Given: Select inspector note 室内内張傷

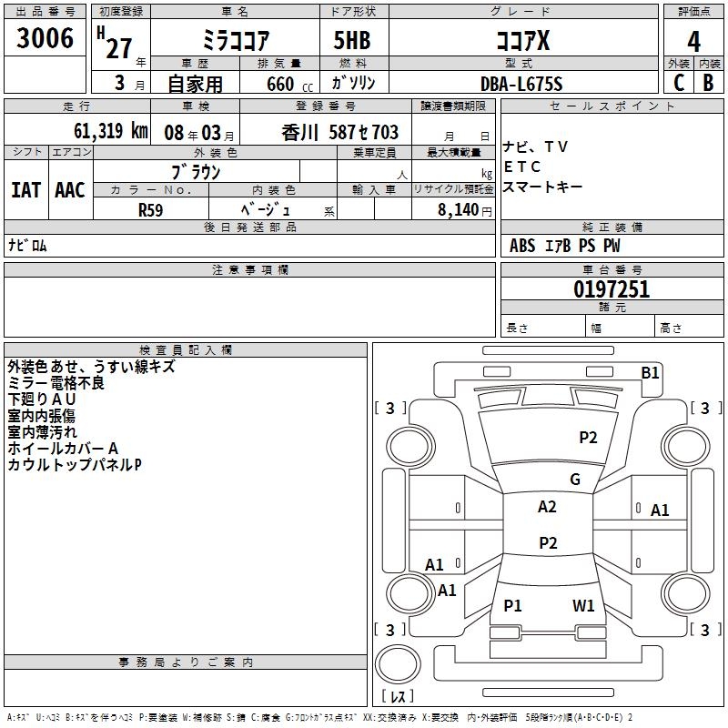Looking at the screenshot, I should [x=41, y=416].
